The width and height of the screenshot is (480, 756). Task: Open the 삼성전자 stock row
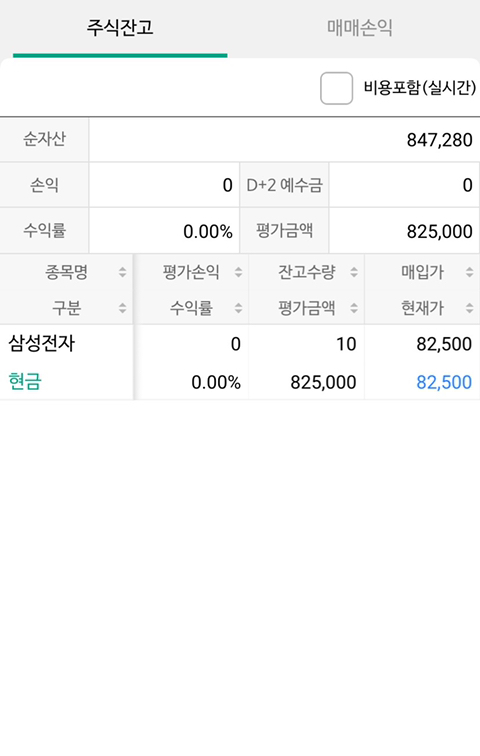click(240, 363)
